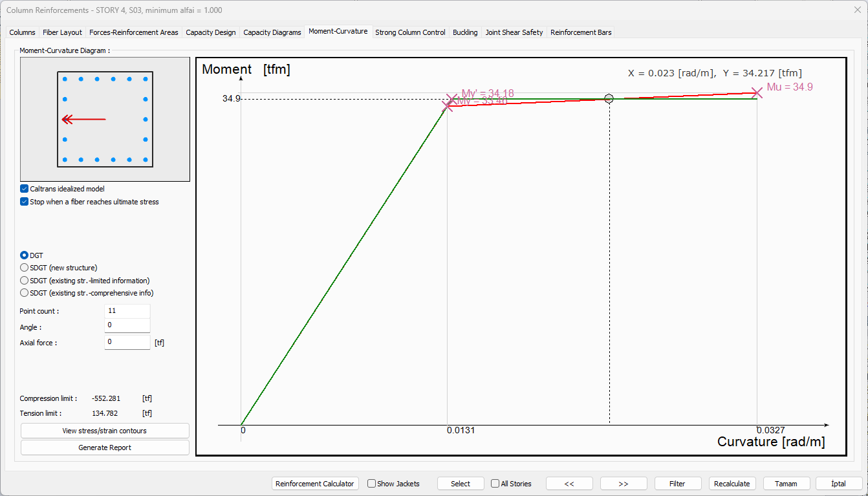Image resolution: width=868 pixels, height=496 pixels.
Task: Click the column cross-section preview thumbnail
Action: (105, 119)
